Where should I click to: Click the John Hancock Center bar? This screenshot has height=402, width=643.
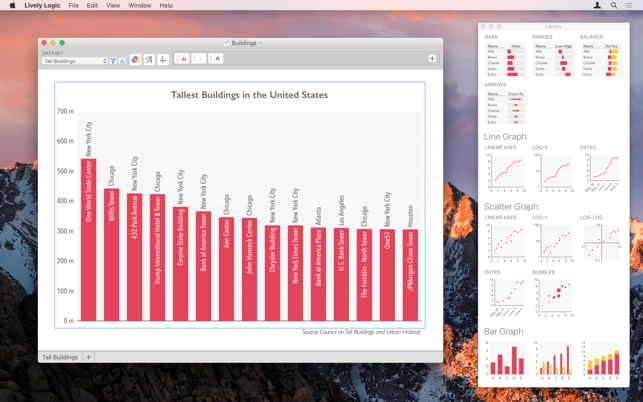pos(249,270)
